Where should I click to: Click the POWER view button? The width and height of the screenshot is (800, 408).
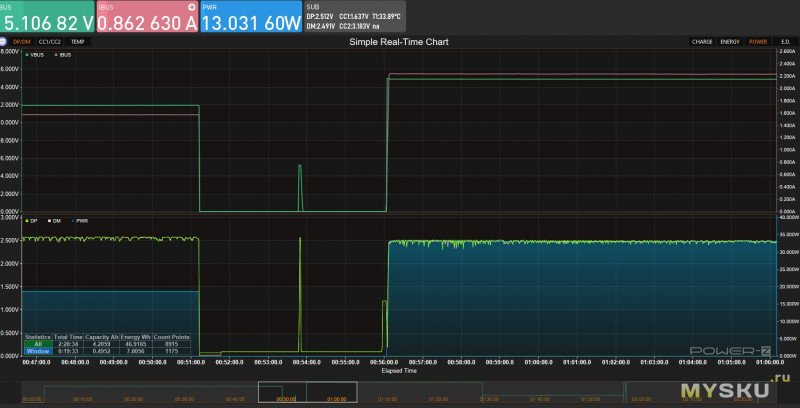point(758,42)
